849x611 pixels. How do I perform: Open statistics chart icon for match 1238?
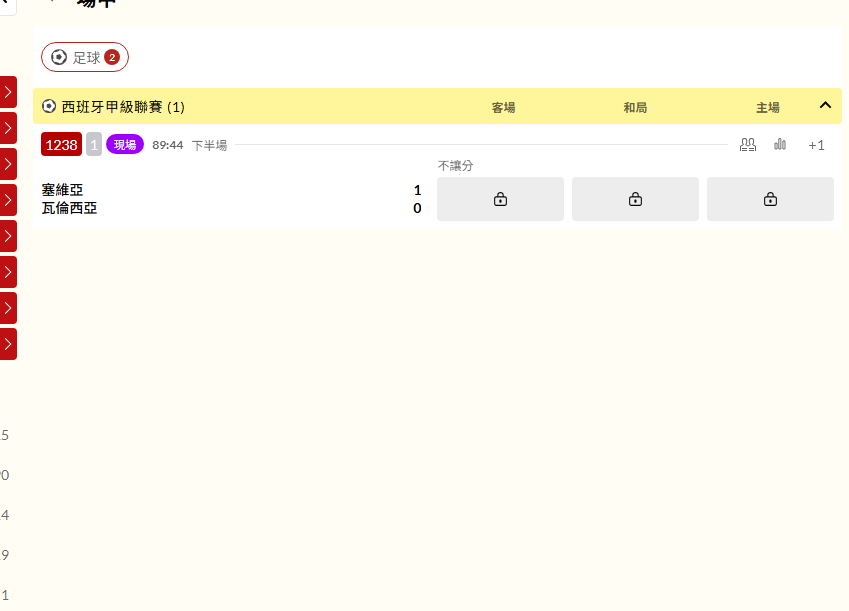pyautogui.click(x=780, y=144)
